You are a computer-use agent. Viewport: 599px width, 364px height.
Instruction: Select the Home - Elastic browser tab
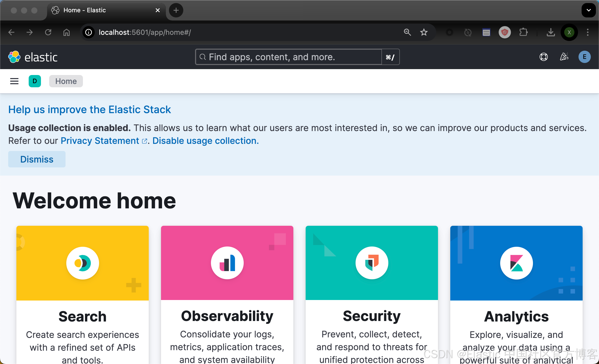coord(106,10)
